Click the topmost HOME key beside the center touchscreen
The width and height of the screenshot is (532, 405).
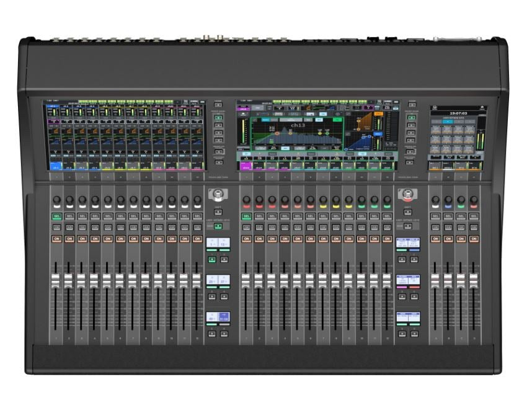click(x=412, y=105)
